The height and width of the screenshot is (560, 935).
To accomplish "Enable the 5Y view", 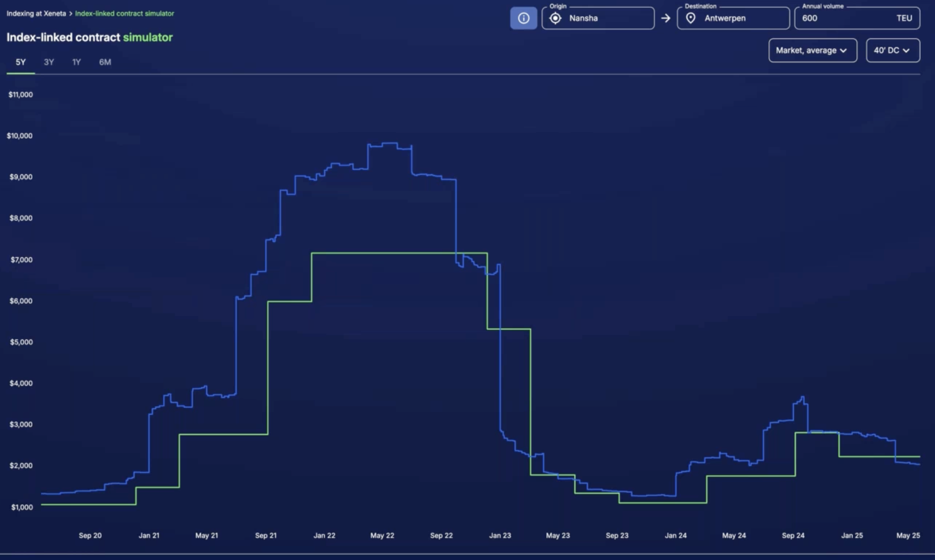I will point(20,62).
